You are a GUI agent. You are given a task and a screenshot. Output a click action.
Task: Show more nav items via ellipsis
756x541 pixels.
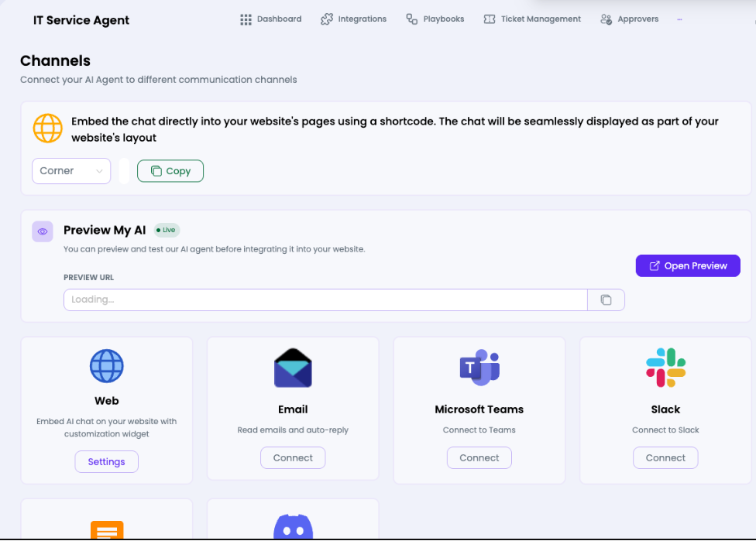click(679, 20)
